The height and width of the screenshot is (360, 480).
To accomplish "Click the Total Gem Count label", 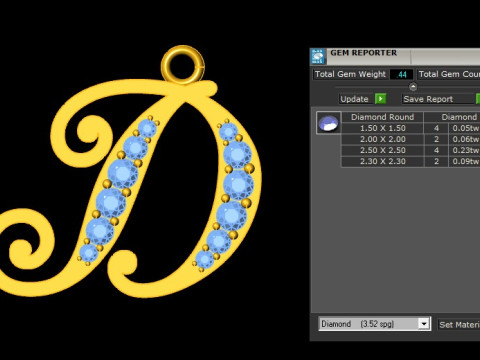I will (449, 74).
